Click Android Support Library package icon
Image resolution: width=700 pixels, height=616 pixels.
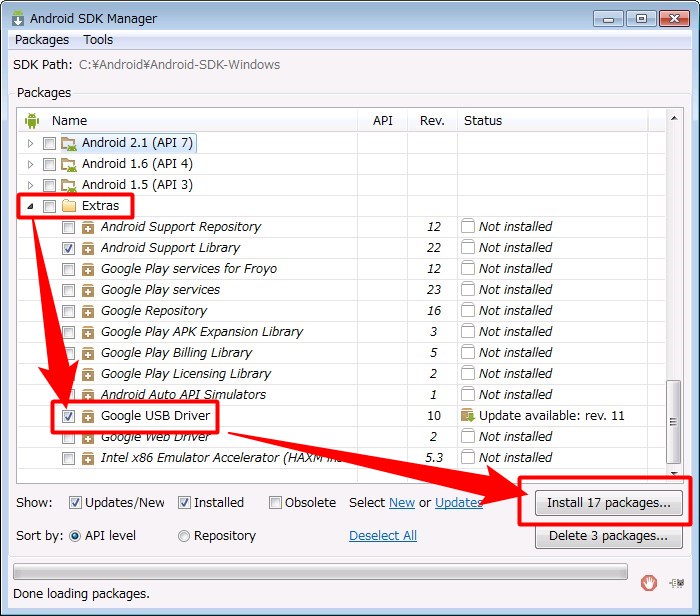point(88,248)
